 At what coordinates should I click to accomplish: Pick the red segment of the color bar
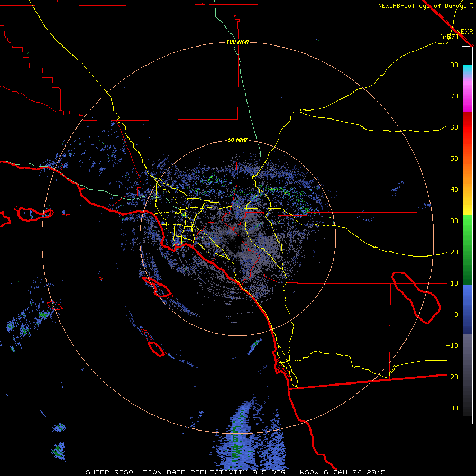(467, 127)
